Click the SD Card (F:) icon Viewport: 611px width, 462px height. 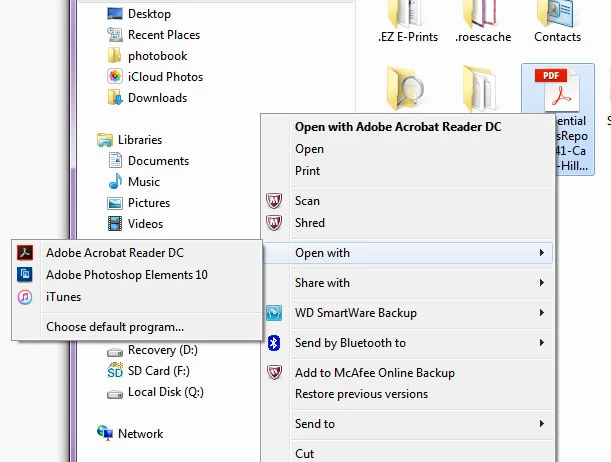[x=115, y=370]
